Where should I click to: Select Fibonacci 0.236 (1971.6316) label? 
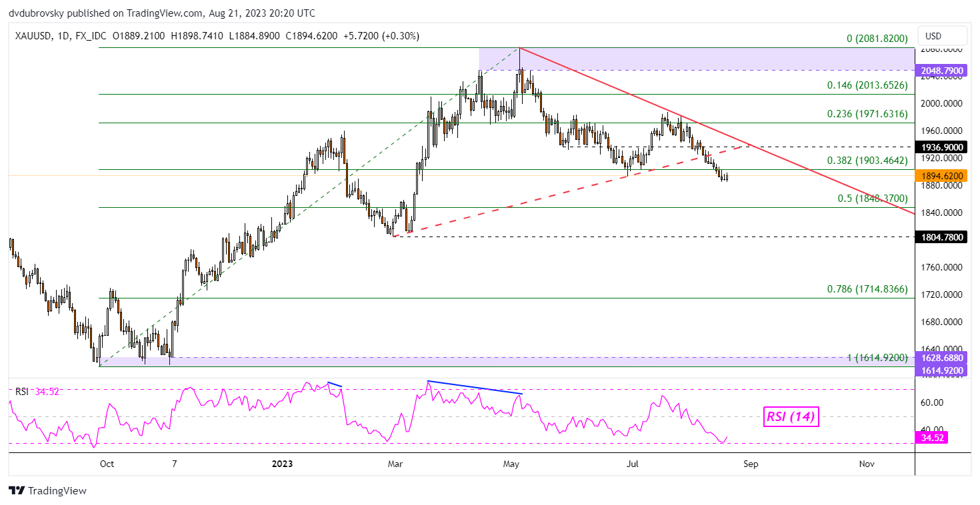point(867,114)
